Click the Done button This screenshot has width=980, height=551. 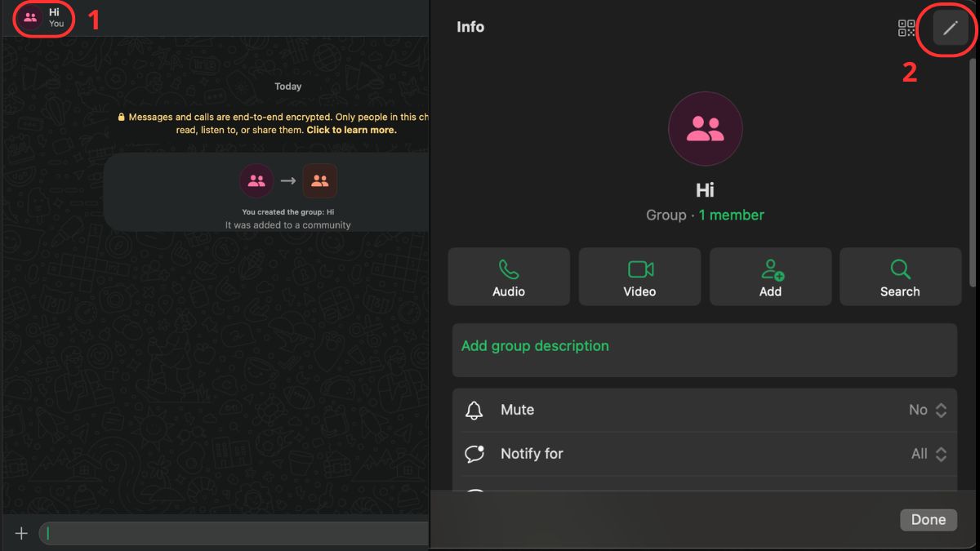coord(929,519)
